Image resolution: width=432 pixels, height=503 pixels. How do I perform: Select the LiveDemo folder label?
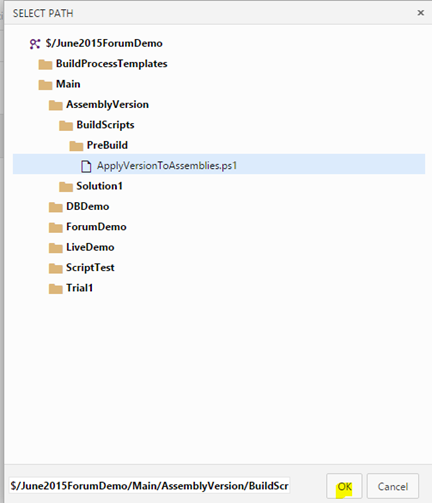tap(90, 247)
